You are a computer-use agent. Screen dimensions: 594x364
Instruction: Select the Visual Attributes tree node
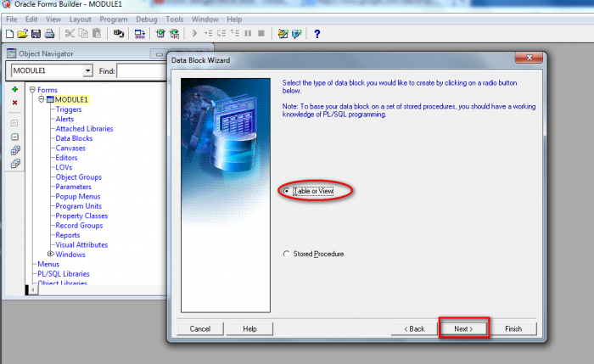[81, 244]
